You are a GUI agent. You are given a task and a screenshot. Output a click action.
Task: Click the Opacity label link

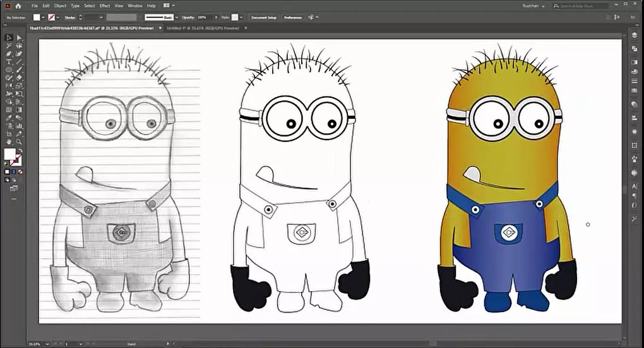pyautogui.click(x=188, y=17)
